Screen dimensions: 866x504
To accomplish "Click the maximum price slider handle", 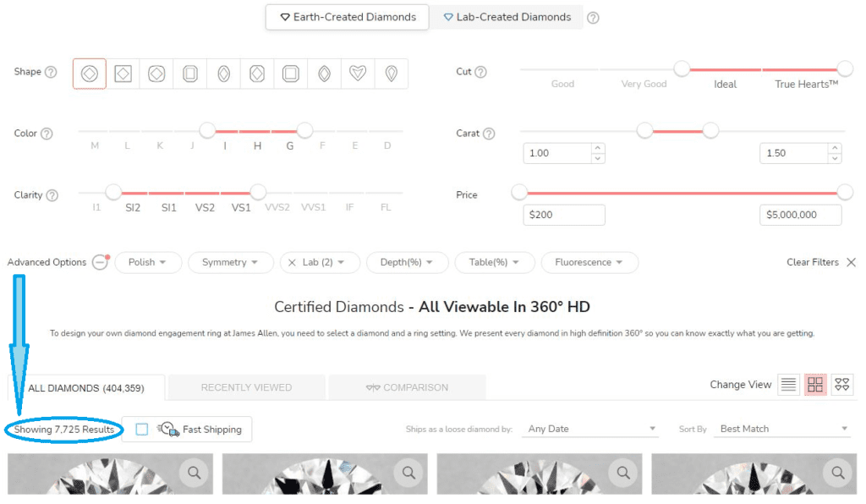I will coord(844,192).
